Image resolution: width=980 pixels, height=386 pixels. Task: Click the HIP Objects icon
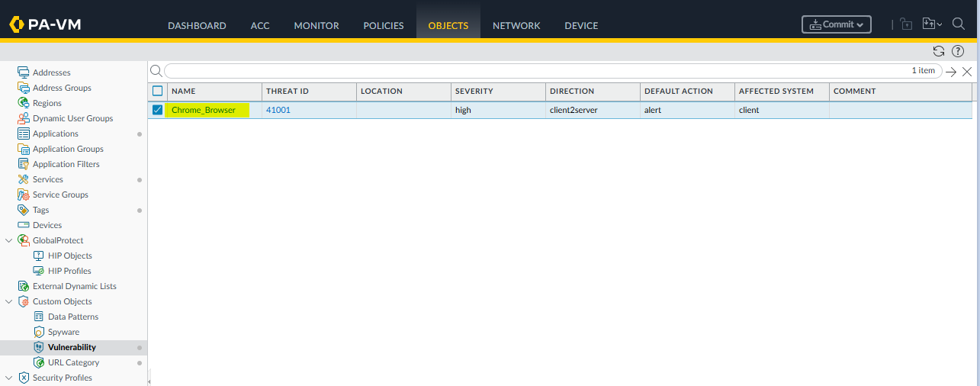[x=39, y=256]
